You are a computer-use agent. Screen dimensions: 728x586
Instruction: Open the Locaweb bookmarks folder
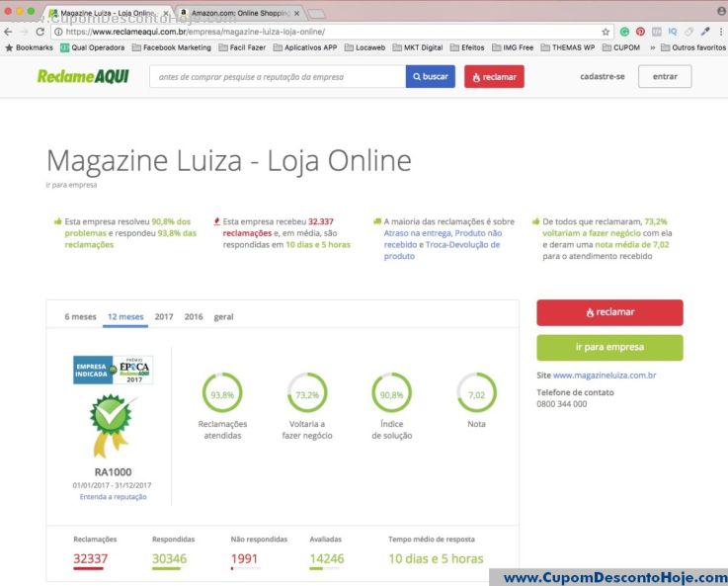click(x=364, y=47)
